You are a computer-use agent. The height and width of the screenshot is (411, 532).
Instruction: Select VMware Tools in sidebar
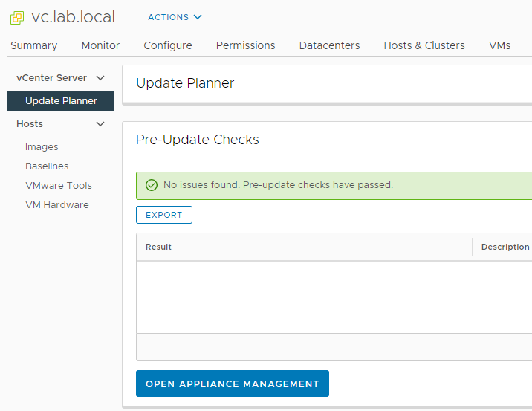[59, 186]
